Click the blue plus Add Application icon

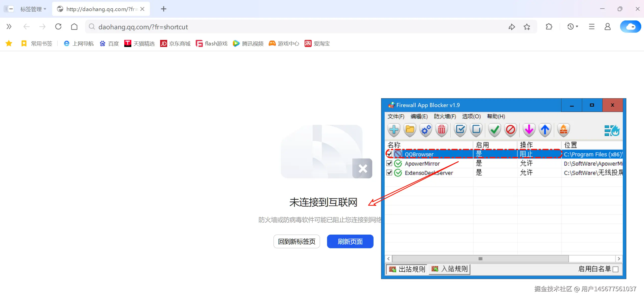coord(394,130)
